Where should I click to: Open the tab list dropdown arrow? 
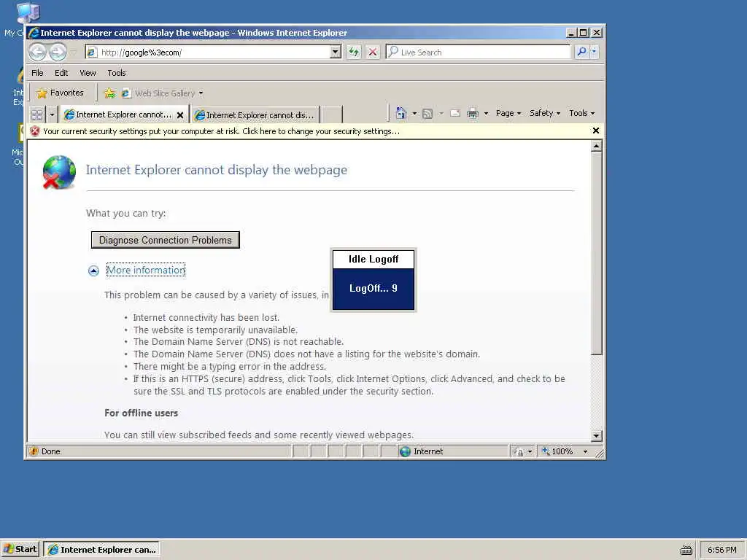click(x=52, y=114)
